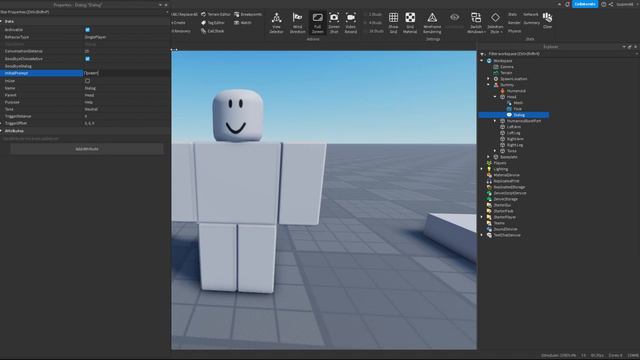Toggle Grid Material
Image resolution: width=640 pixels, height=360 pixels.
(x=410, y=23)
